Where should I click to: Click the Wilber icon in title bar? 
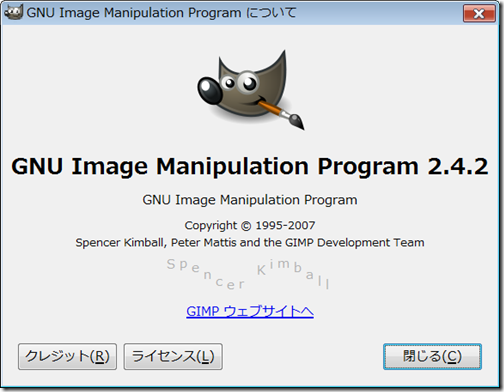point(13,12)
